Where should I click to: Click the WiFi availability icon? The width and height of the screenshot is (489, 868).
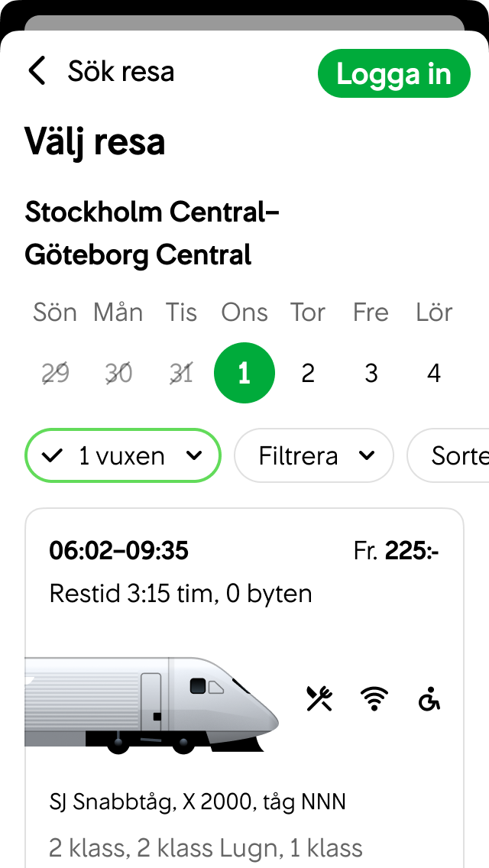tap(374, 698)
